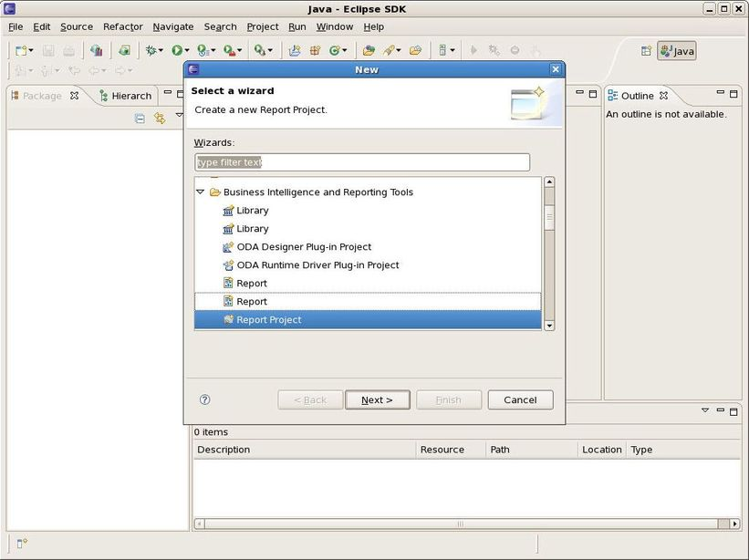Click the Next button in the wizard
749x560 pixels.
coord(377,399)
